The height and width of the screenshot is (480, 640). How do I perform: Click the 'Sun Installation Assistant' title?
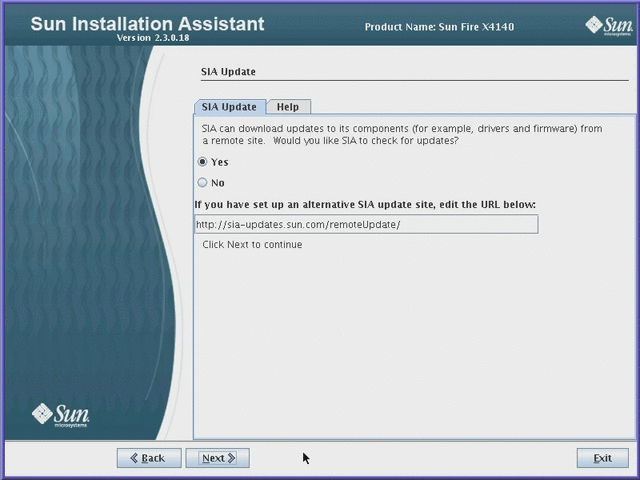[147, 24]
